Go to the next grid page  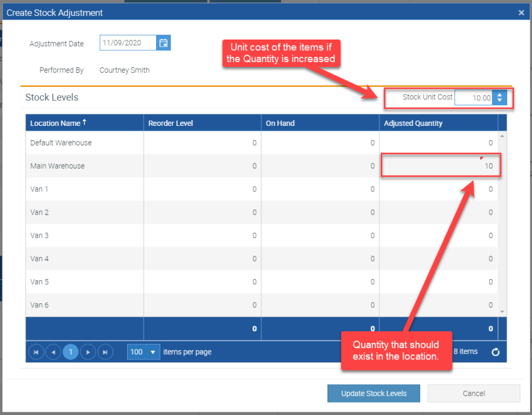(88, 352)
